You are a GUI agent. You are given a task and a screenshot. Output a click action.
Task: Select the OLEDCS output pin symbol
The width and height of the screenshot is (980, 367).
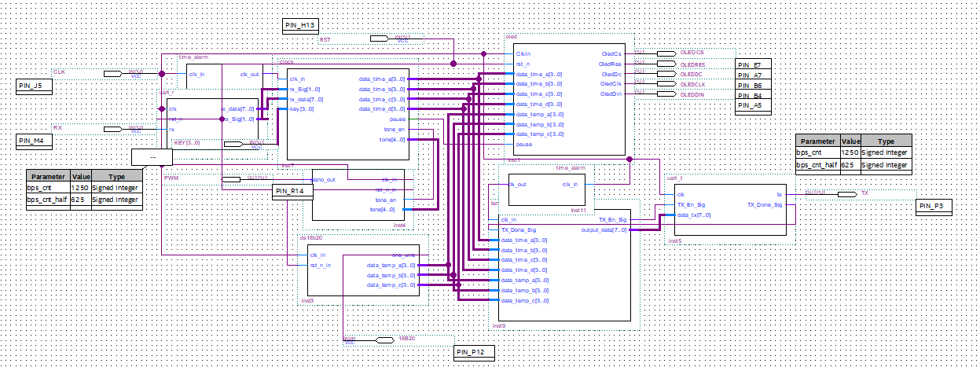[667, 53]
